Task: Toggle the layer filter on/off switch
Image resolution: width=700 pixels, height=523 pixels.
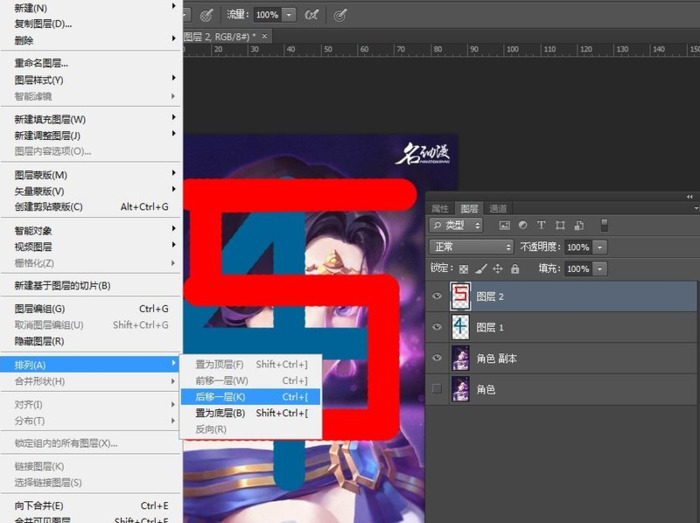Action: click(x=603, y=225)
